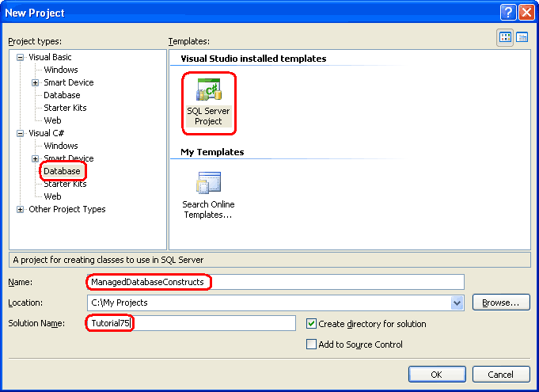Switch to large icons view
This screenshot has width=539, height=392.
[506, 37]
